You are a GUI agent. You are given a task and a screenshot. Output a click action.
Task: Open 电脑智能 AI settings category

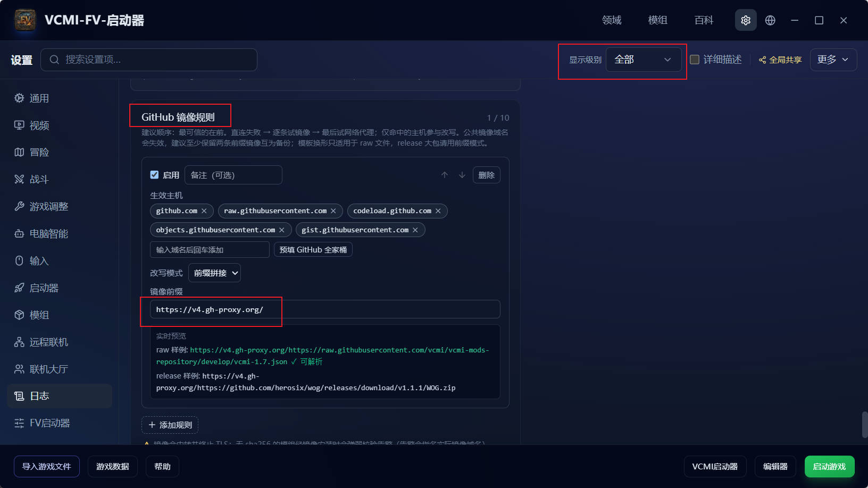coord(60,234)
